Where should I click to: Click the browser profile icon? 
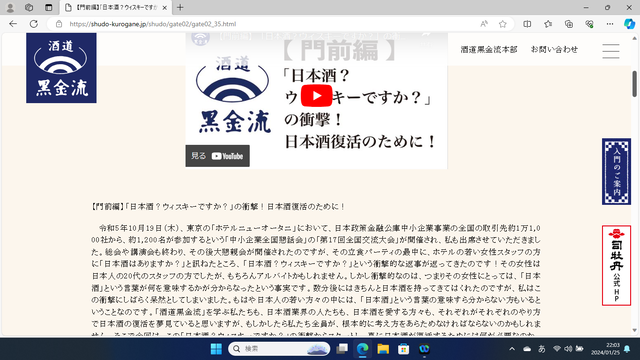click(10, 7)
